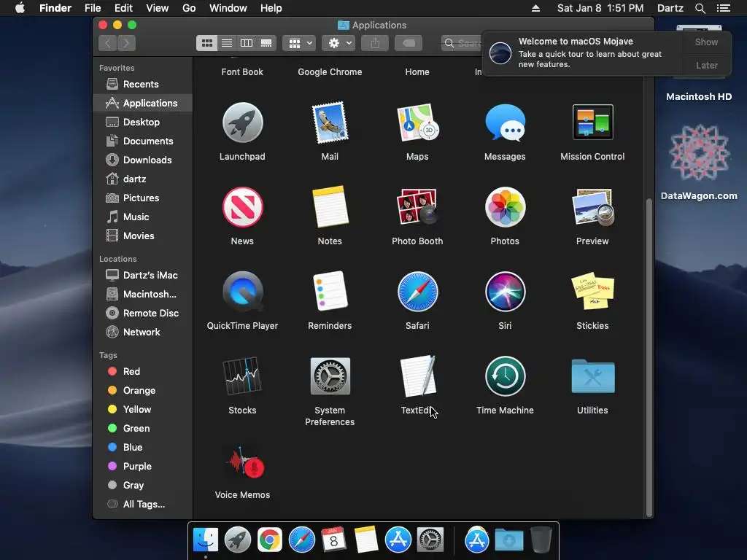Image resolution: width=747 pixels, height=560 pixels.
Task: Open the Photo Booth icon
Action: tap(417, 207)
